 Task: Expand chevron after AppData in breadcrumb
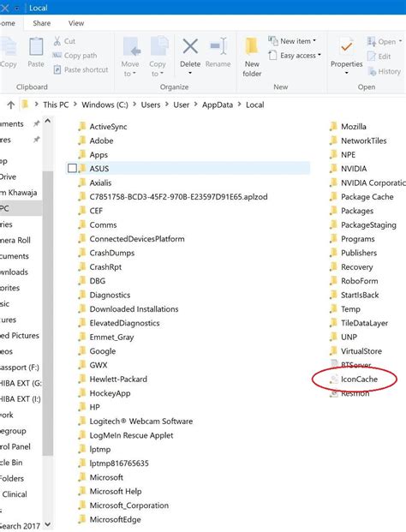pyautogui.click(x=240, y=105)
